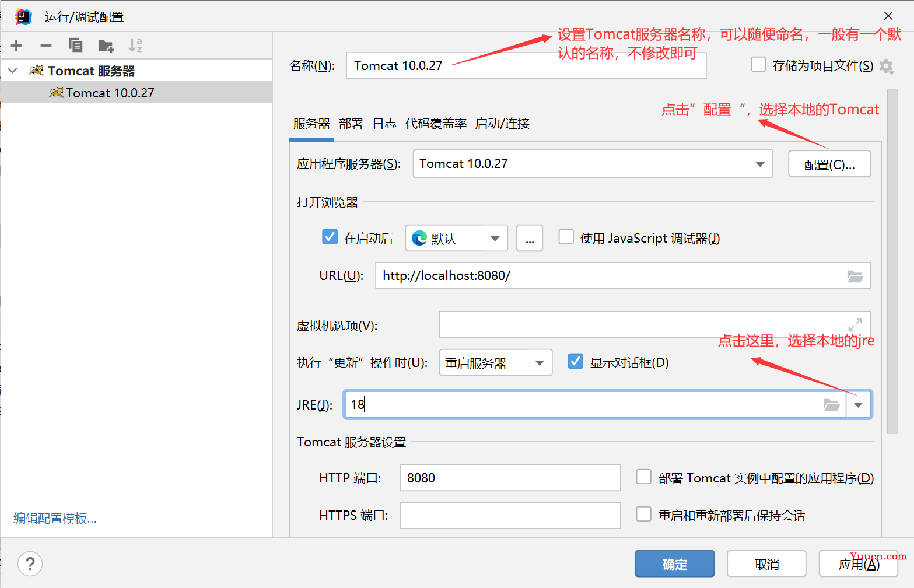
Task: Copy the selected configuration
Action: [76, 45]
